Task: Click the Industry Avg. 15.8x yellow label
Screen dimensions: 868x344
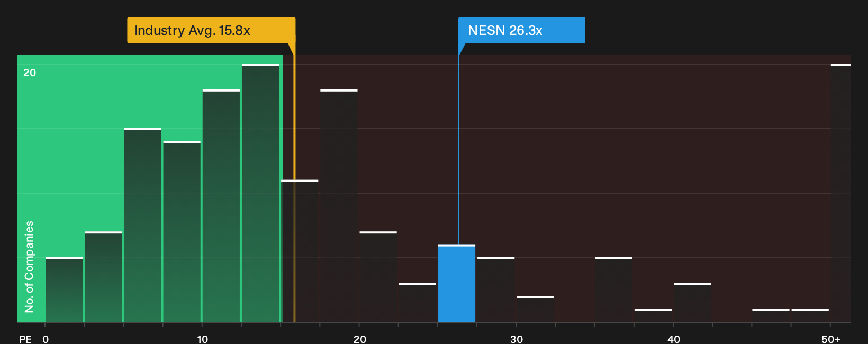Action: [211, 30]
